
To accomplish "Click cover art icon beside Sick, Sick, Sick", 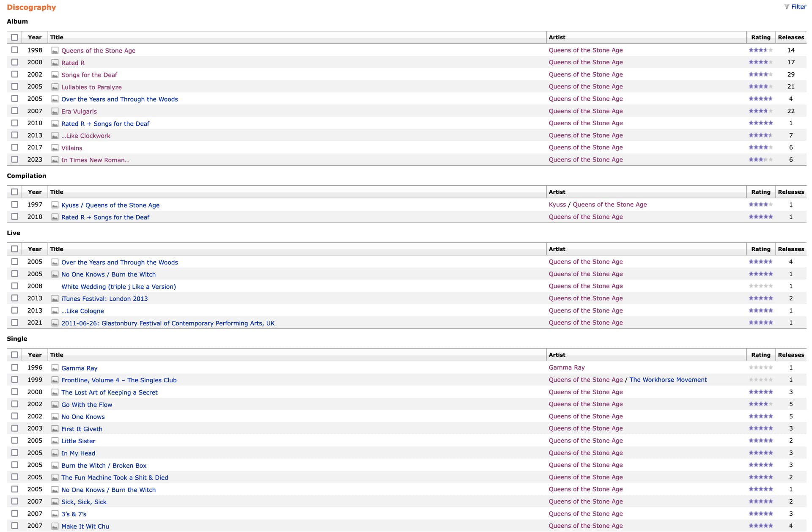I will coord(55,502).
